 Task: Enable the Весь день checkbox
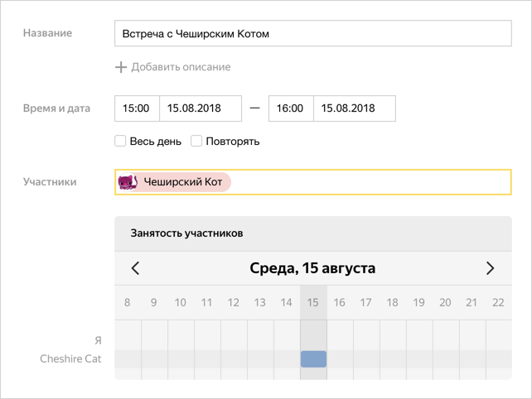tap(120, 141)
